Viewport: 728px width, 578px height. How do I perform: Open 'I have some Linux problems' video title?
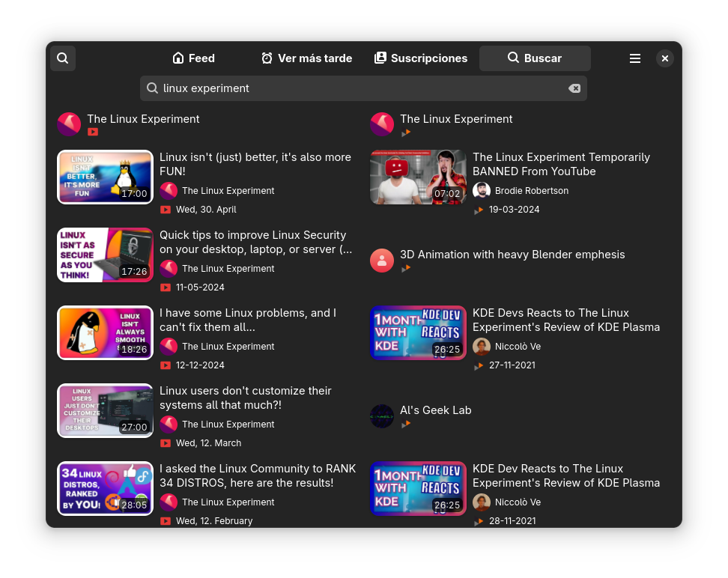(x=248, y=320)
